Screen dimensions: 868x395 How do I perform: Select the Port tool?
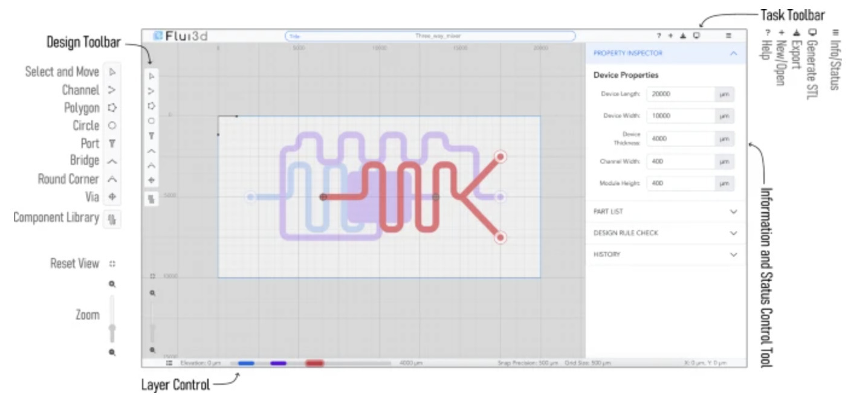click(152, 136)
